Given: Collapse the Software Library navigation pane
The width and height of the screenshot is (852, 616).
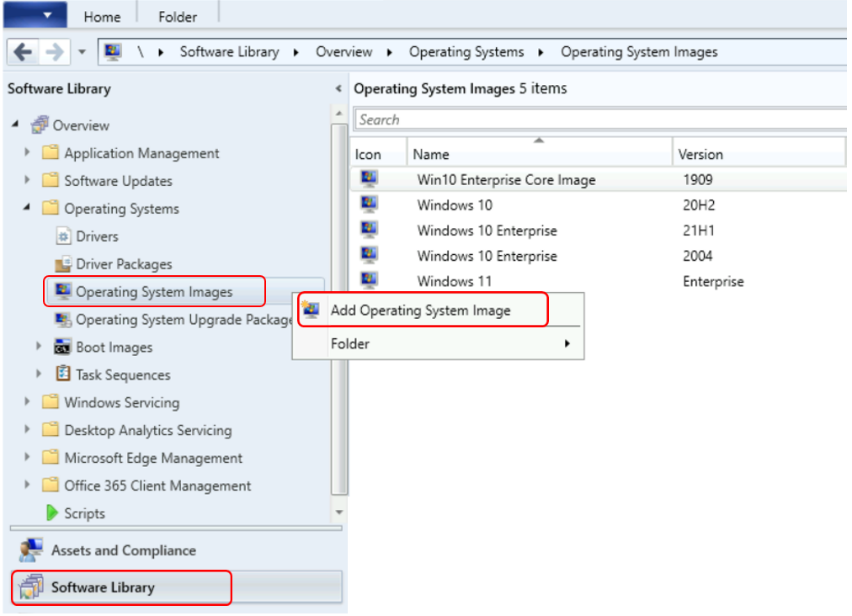Looking at the screenshot, I should point(338,88).
